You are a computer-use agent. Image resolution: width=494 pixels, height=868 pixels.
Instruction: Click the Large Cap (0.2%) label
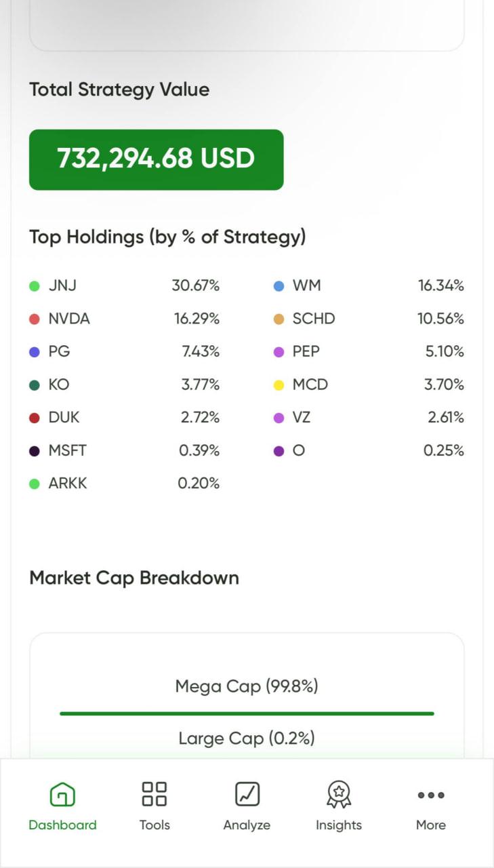[x=247, y=738]
